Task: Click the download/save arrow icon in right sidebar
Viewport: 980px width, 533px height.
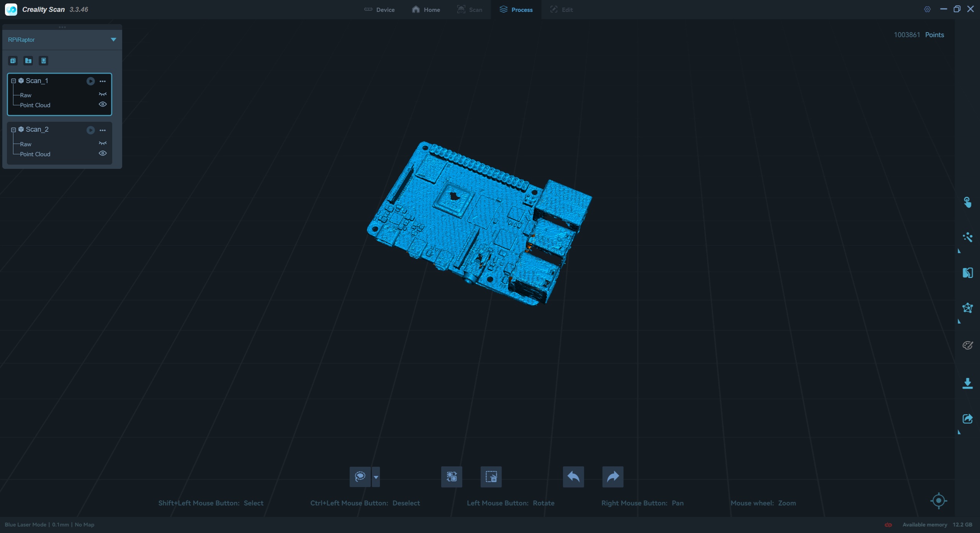Action: (967, 383)
